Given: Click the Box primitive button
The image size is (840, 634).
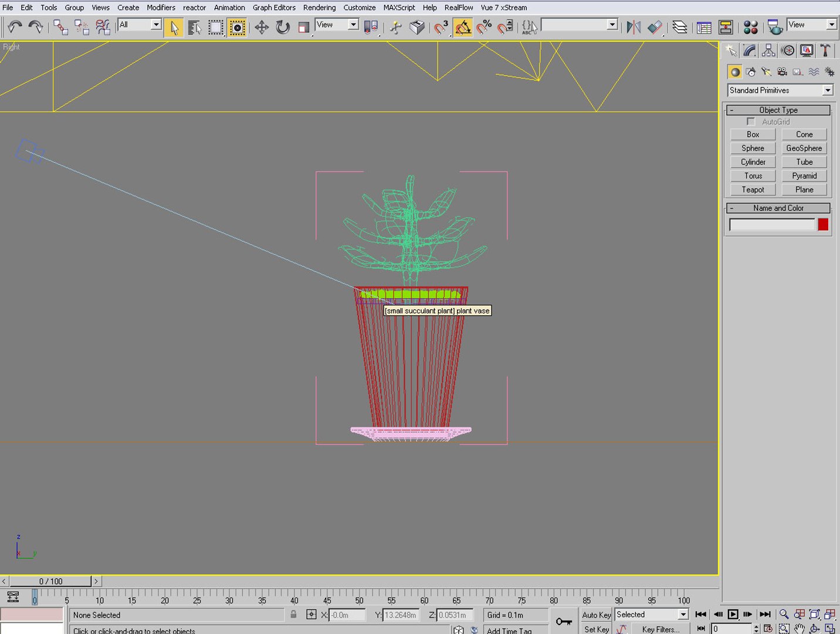Looking at the screenshot, I should (753, 134).
